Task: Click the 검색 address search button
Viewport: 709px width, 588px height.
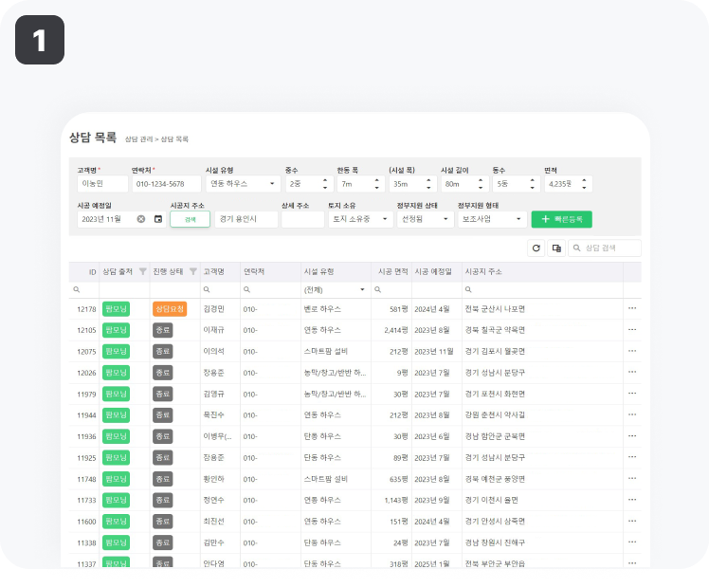Action: [x=190, y=219]
